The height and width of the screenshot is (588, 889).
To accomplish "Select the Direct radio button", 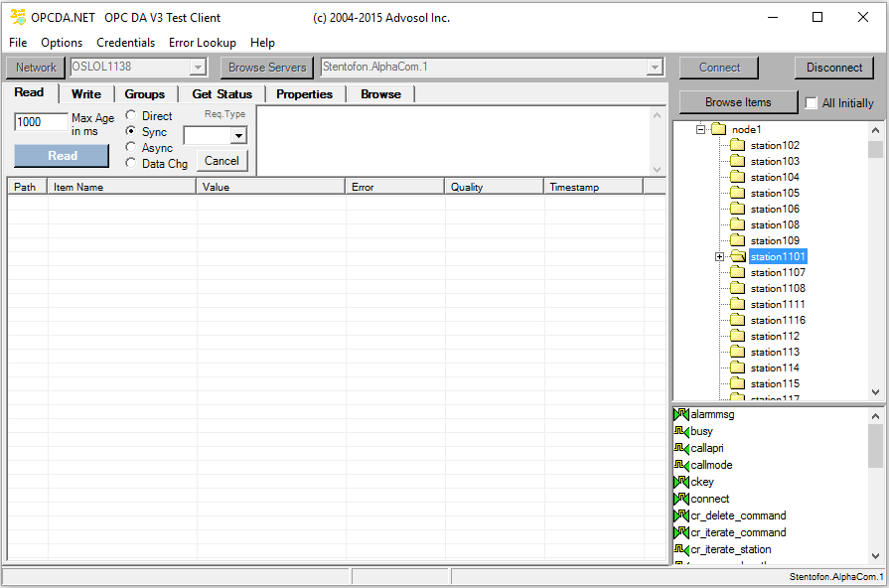I will point(131,116).
